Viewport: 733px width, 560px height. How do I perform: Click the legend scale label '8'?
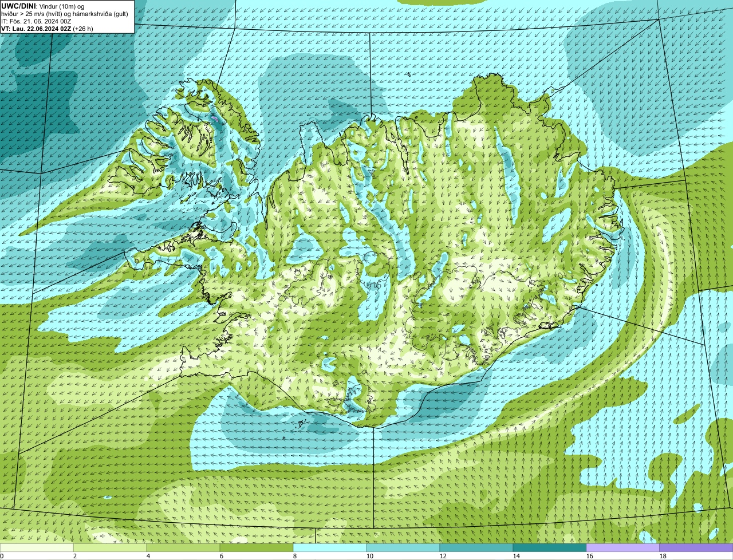[295, 556]
